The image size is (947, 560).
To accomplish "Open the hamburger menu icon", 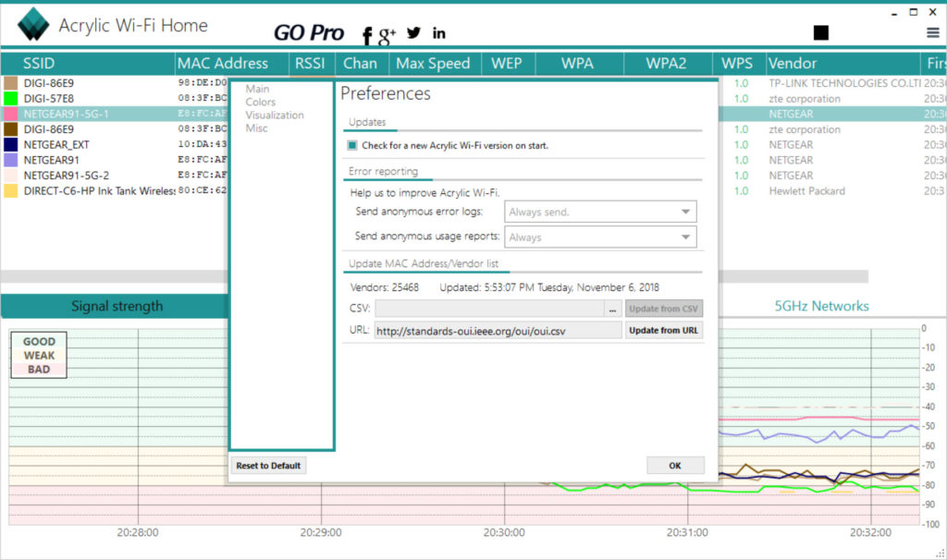I will pyautogui.click(x=933, y=32).
